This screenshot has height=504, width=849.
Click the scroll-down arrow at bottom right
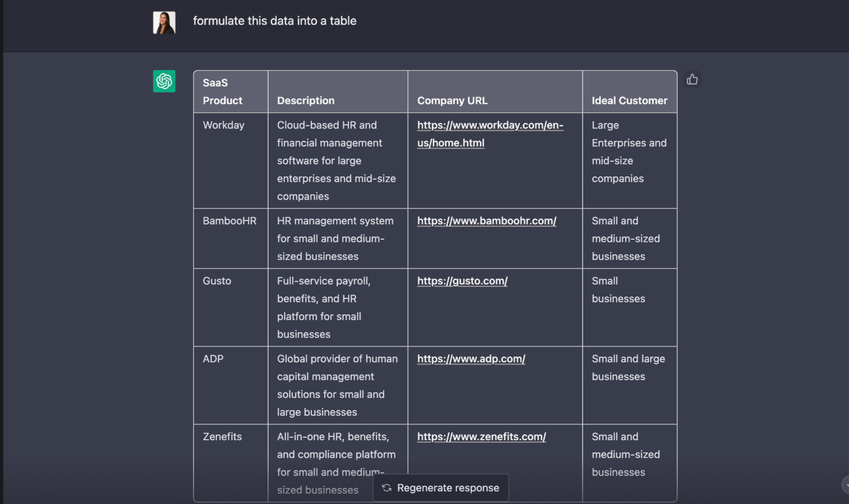(x=846, y=485)
